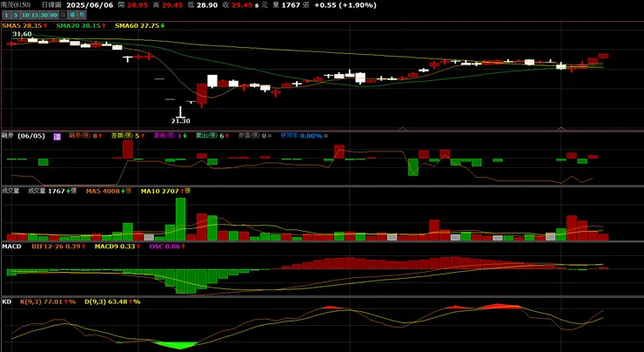Click the high price 29.45 in header
This screenshot has height=352, width=644.
(x=172, y=5)
